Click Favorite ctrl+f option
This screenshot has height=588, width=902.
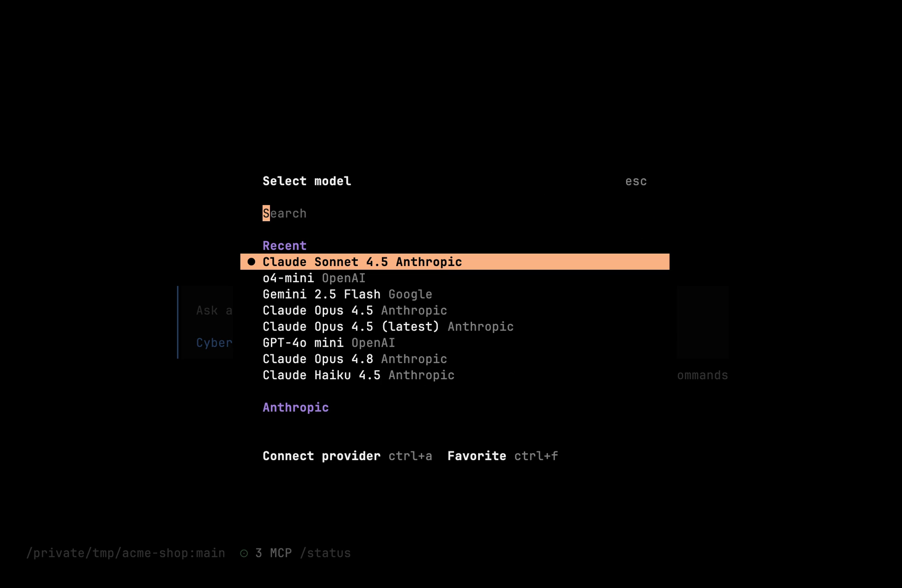502,456
